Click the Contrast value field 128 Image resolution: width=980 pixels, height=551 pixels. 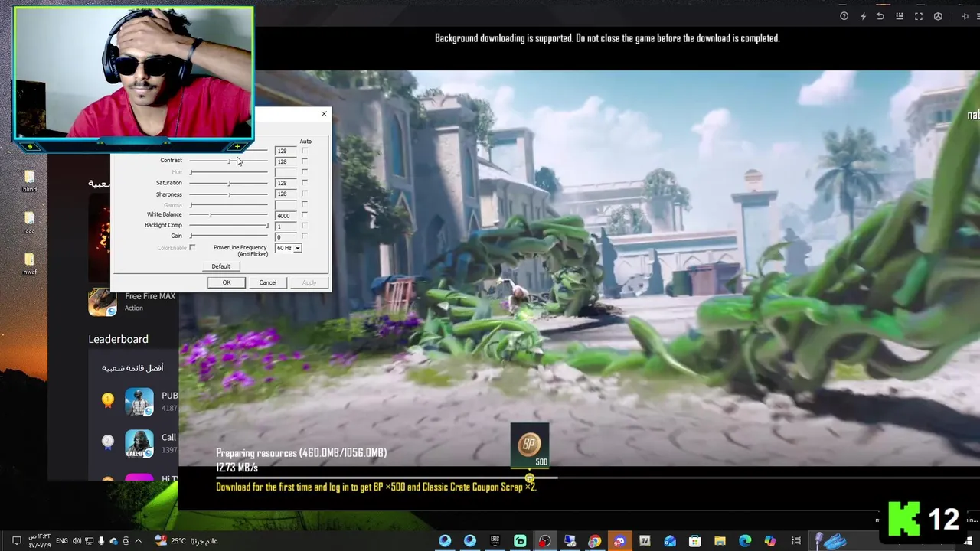point(285,161)
